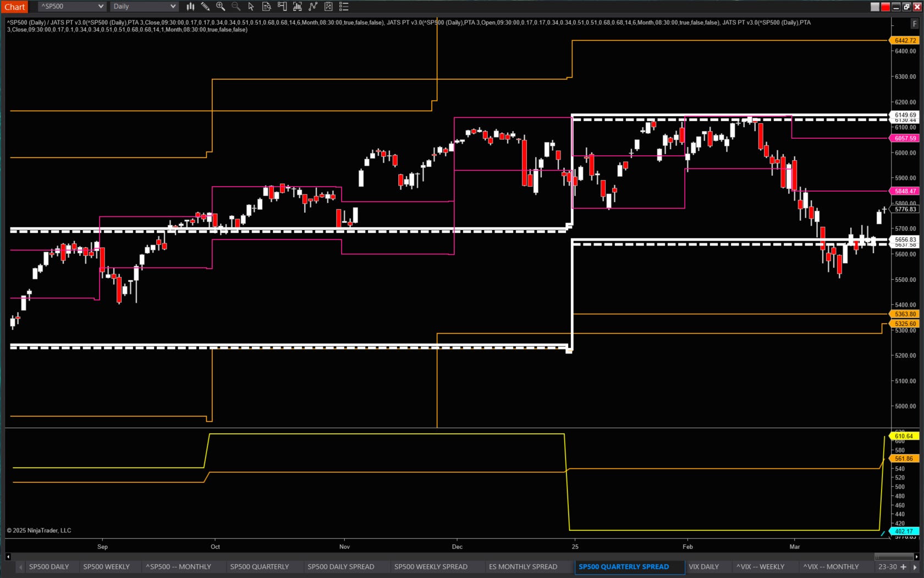Screen dimensions: 924x578
Task: Switch to the SP500 WEEKLY tab
Action: [x=106, y=566]
